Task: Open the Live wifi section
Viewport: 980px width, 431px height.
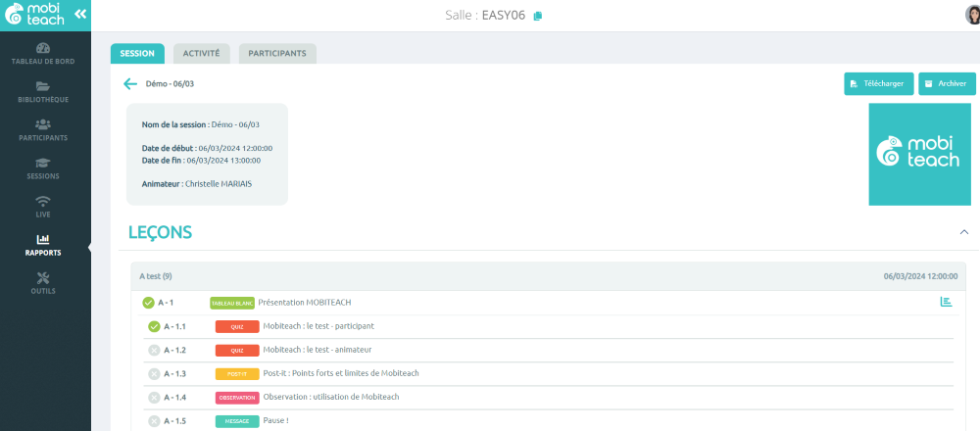Action: (43, 207)
